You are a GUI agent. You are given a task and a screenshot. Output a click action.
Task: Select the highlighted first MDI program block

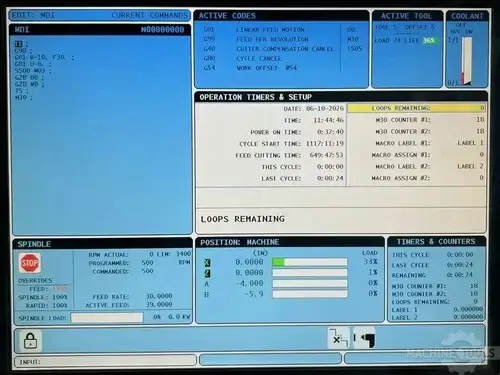(x=19, y=44)
